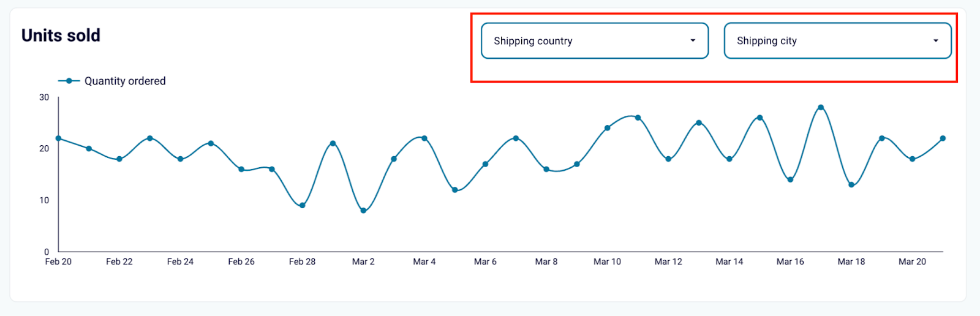Click the last data point on the line
This screenshot has width=980, height=316.
coord(943,138)
